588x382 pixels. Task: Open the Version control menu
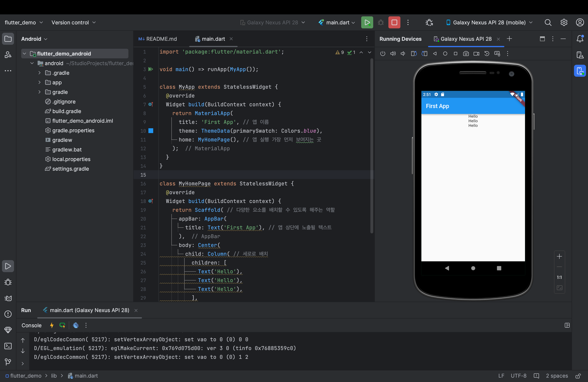tap(73, 22)
